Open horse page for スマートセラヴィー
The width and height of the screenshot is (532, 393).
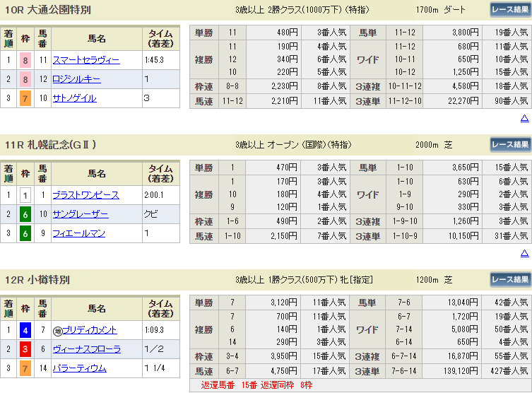click(x=86, y=60)
